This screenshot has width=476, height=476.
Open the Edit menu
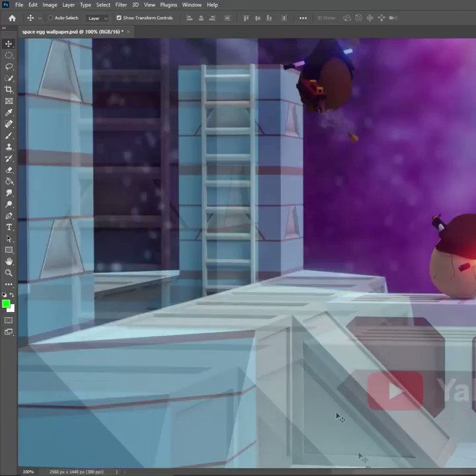coord(33,5)
